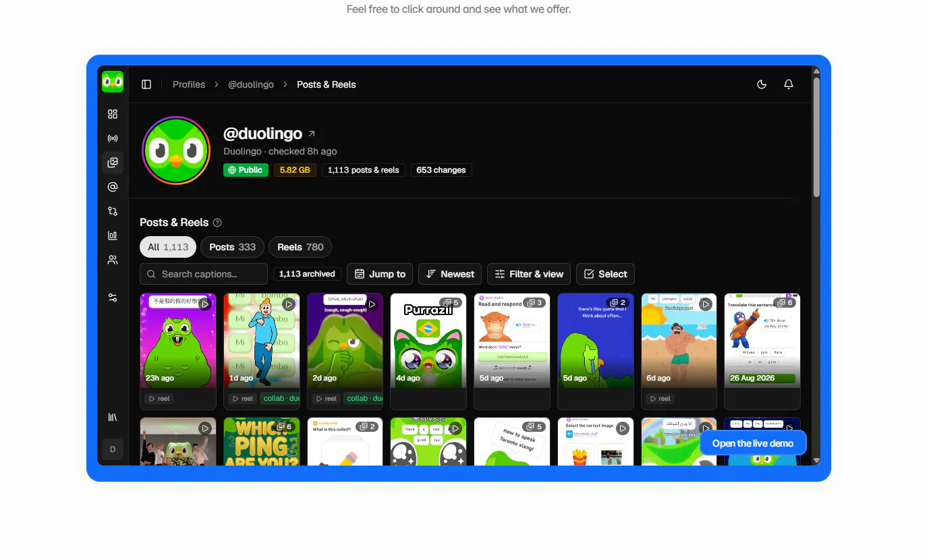Viewport: 929px width, 560px height.
Task: Click the play icon on the 1d ago reel
Action: (289, 304)
